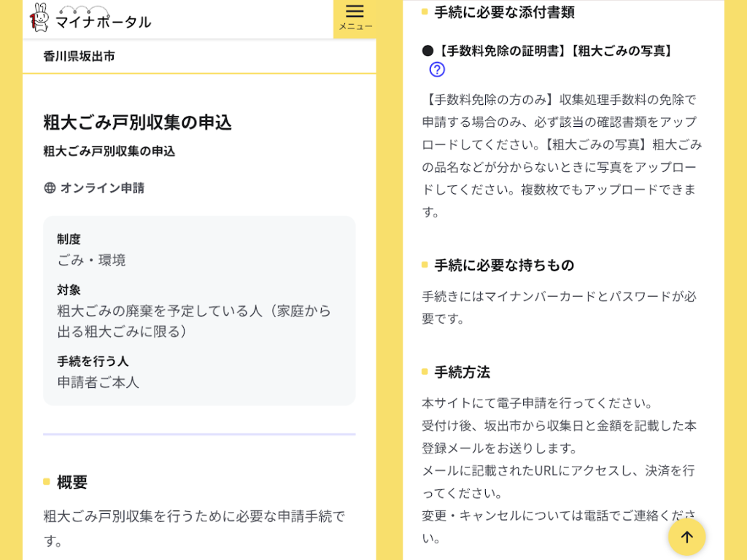Image resolution: width=747 pixels, height=560 pixels.
Task: Click the オンライン申請 label
Action: (102, 188)
